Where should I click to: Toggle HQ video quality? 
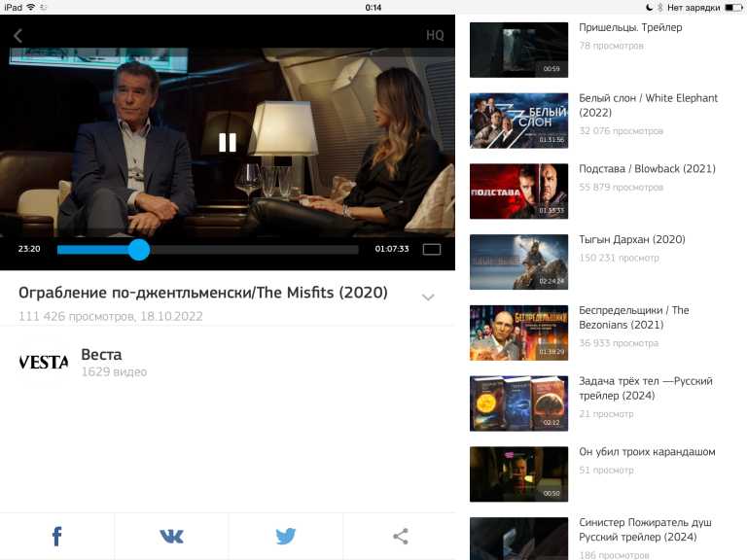pos(435,35)
